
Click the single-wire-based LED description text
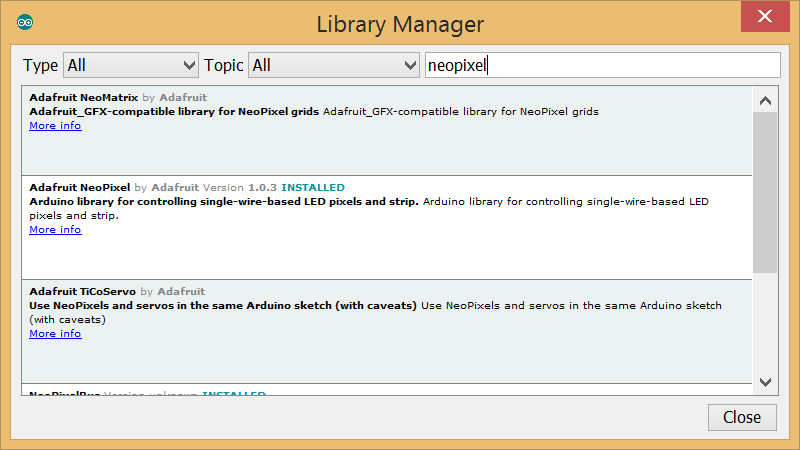click(369, 208)
